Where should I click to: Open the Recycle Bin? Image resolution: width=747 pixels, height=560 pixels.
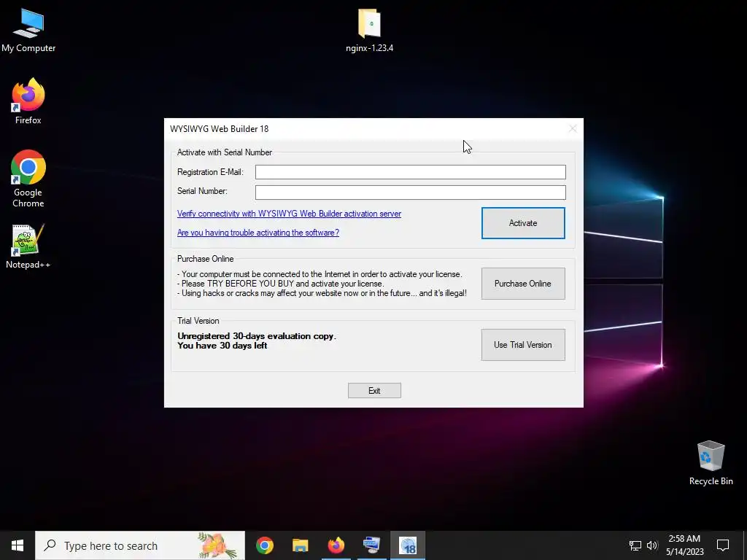tap(711, 463)
